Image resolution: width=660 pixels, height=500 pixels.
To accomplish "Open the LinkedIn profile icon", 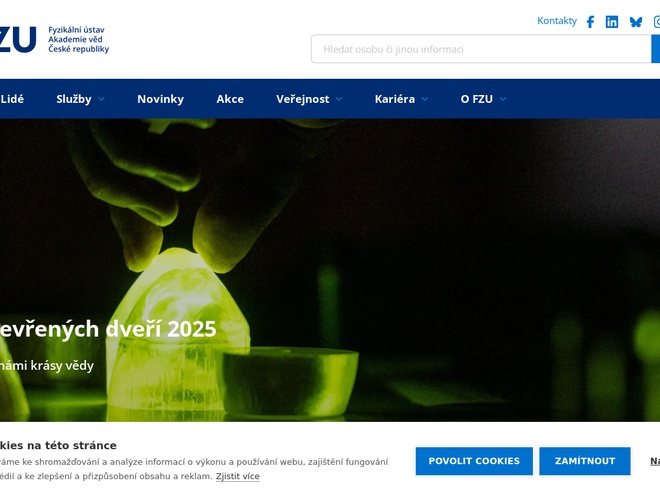I will pos(612,22).
